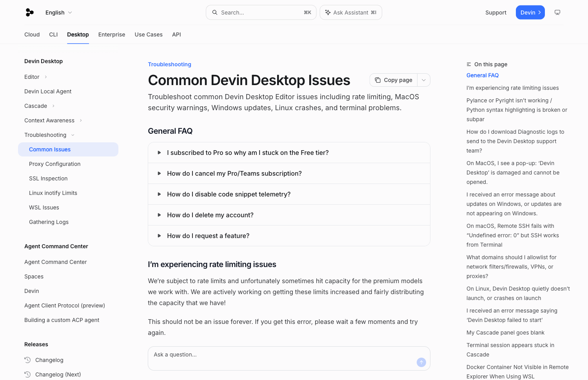Image resolution: width=588 pixels, height=380 pixels.
Task: Open the Enterprise tab
Action: click(x=112, y=35)
